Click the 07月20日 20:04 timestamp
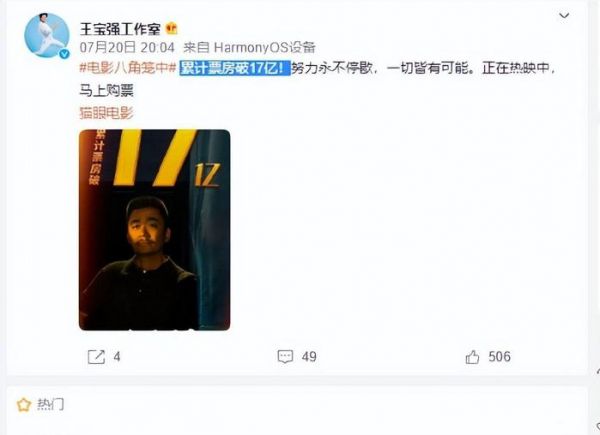The height and width of the screenshot is (435, 600). point(127,47)
